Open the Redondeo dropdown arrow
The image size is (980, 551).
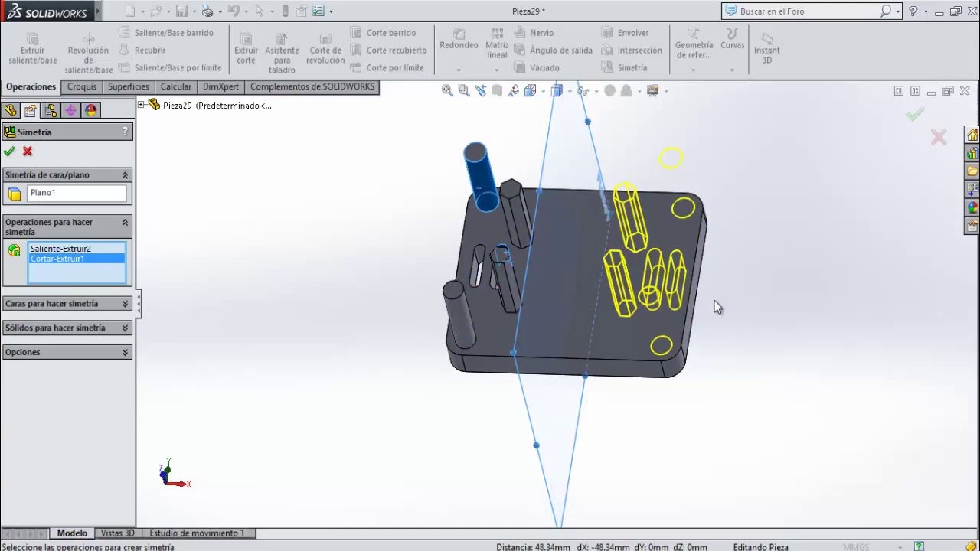pos(459,70)
